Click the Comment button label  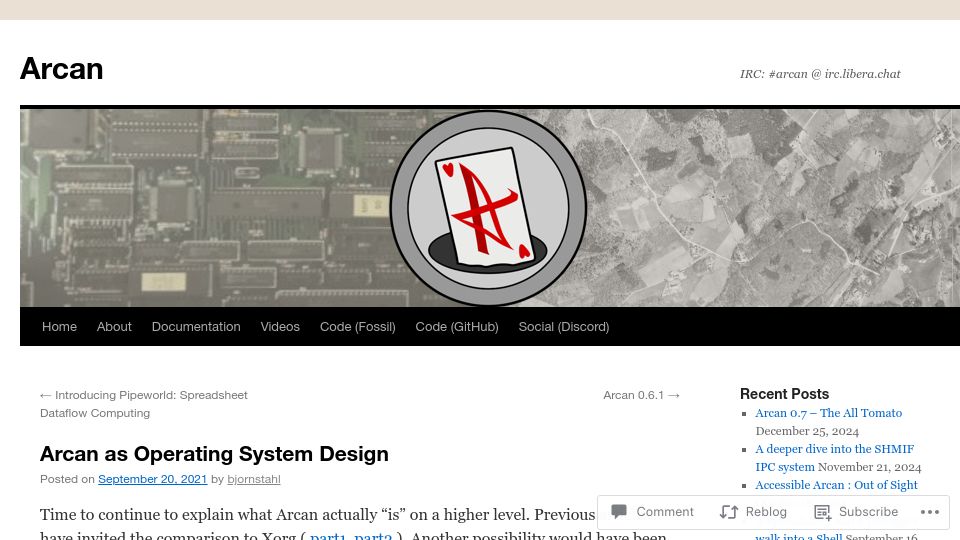pos(665,512)
